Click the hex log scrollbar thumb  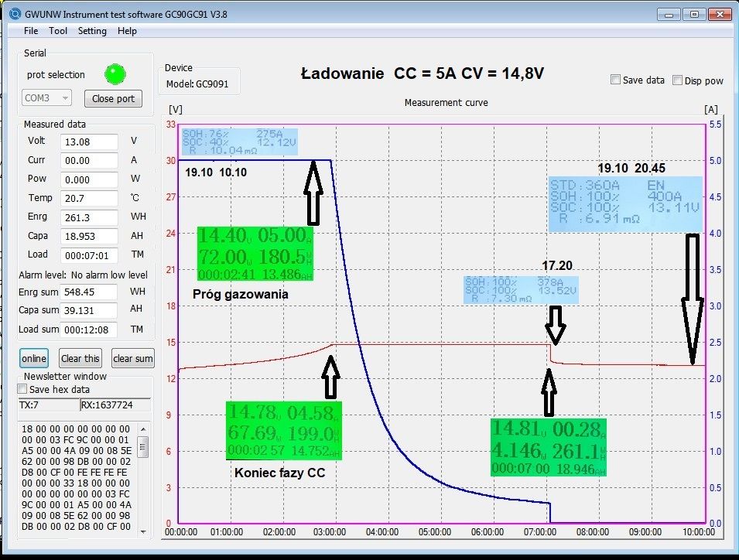[x=143, y=447]
